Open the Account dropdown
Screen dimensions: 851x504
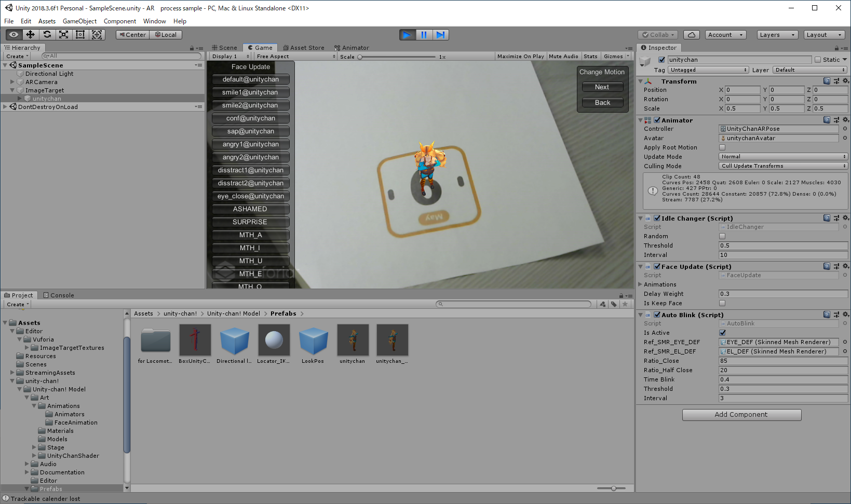click(726, 35)
